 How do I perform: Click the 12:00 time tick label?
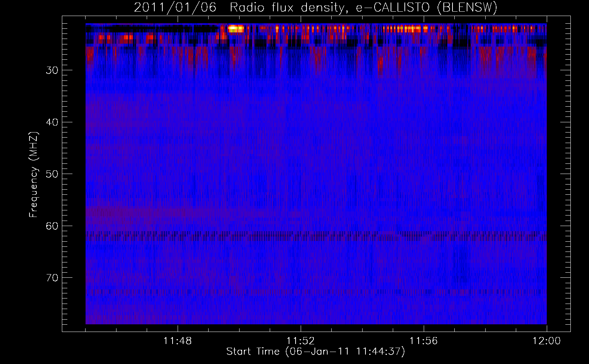[547, 341]
